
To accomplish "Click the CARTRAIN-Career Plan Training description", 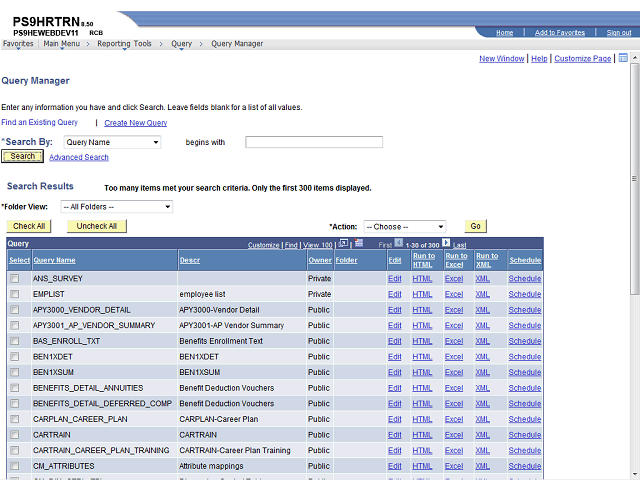I will [x=235, y=451].
